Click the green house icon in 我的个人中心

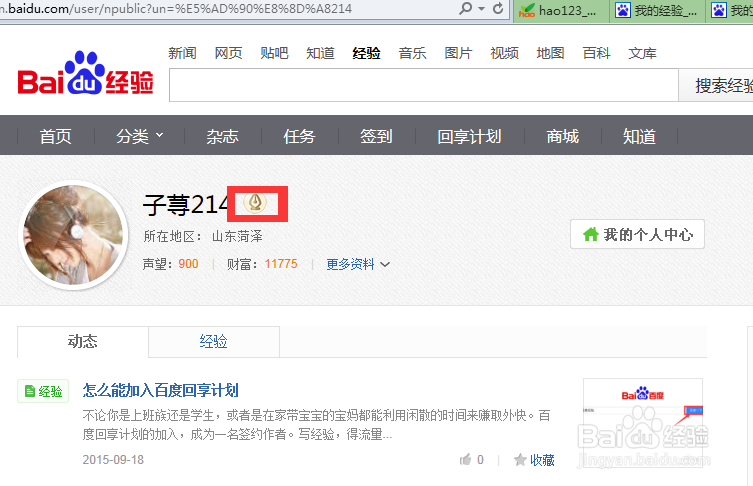(590, 234)
